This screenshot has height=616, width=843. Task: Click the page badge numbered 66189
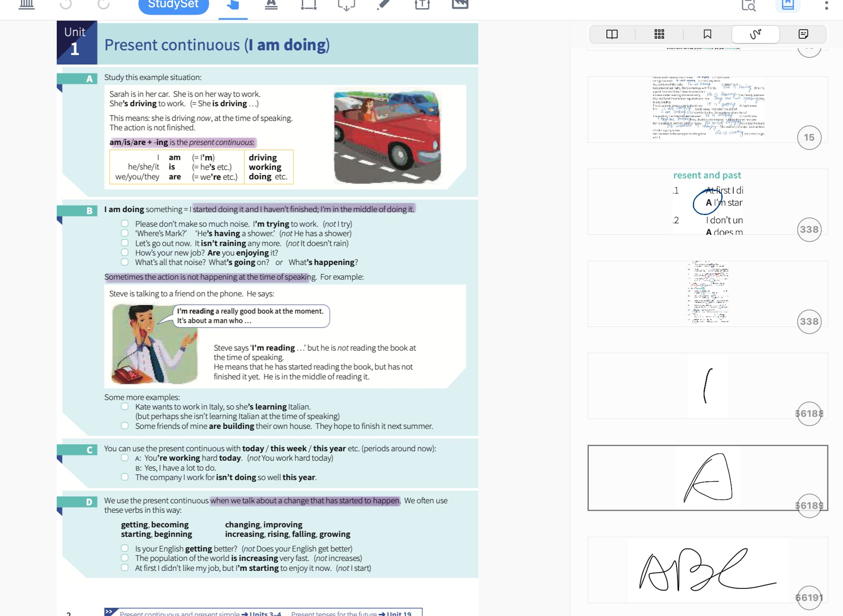809,506
